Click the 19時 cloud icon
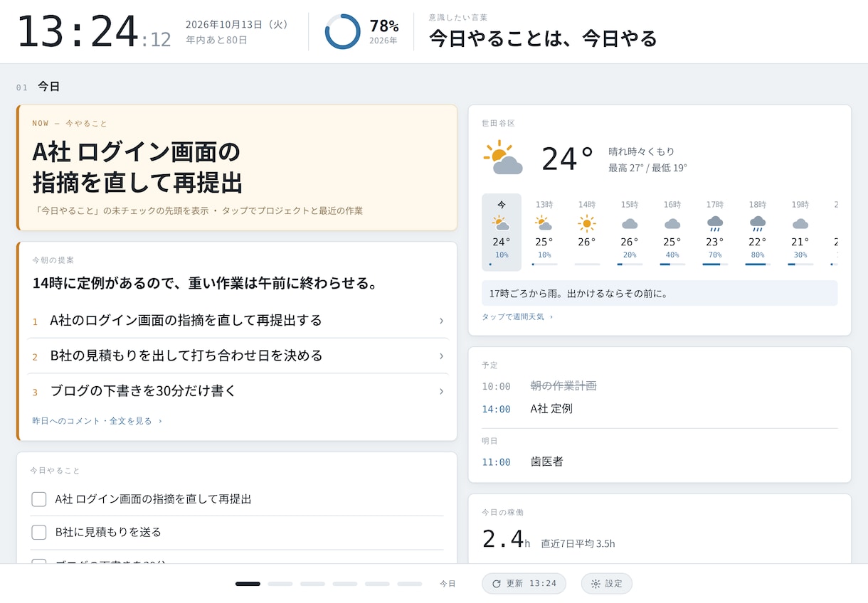 [x=800, y=223]
